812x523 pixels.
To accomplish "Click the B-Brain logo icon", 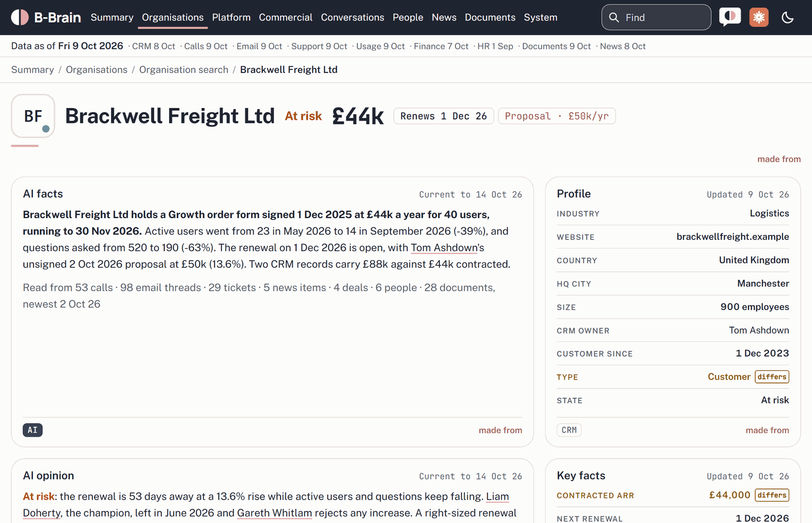I will click(x=20, y=17).
